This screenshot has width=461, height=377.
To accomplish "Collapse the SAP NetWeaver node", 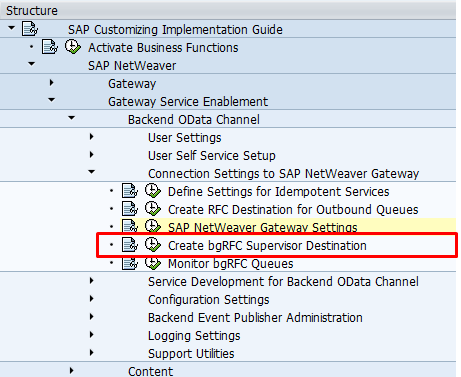I will 32,64.
